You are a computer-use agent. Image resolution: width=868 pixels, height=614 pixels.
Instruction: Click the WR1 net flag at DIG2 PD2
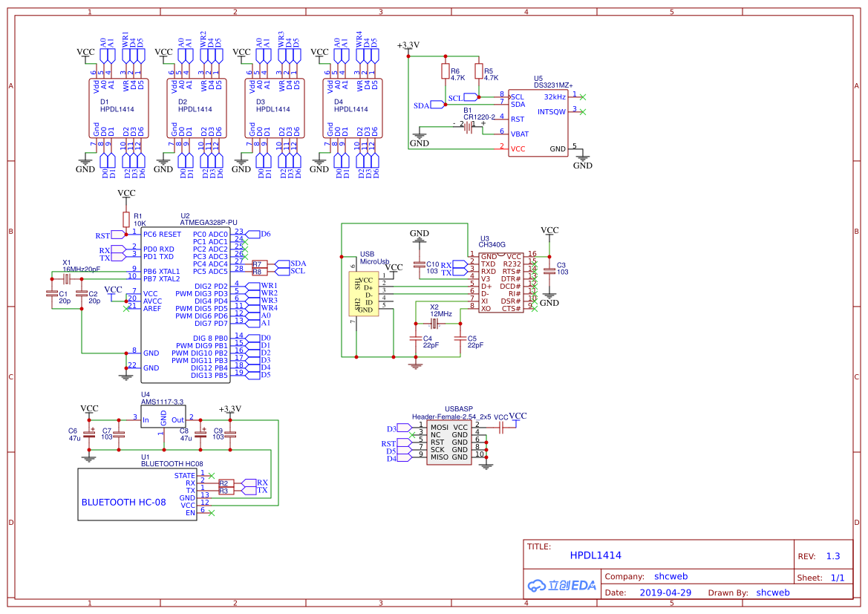[x=253, y=286]
